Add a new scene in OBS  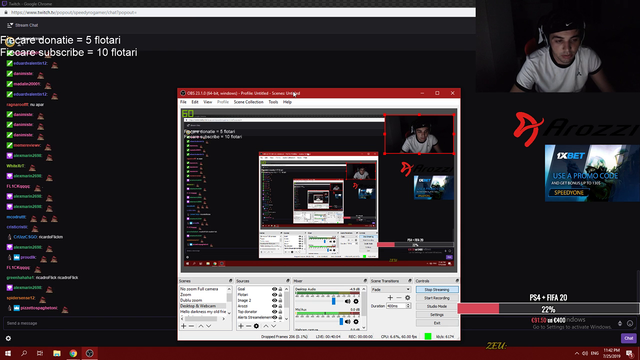184,326
